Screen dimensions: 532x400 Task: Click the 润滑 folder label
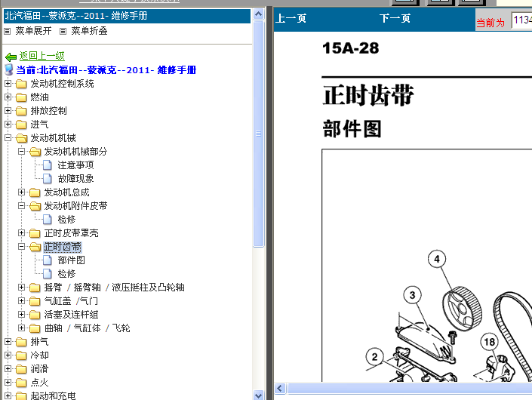point(39,369)
